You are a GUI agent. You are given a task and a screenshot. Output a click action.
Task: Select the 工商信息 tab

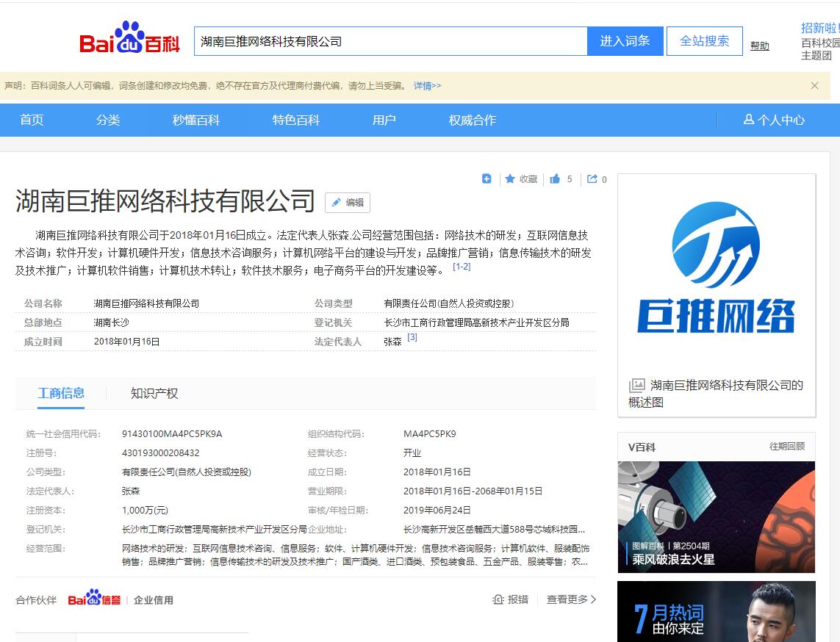[61, 393]
